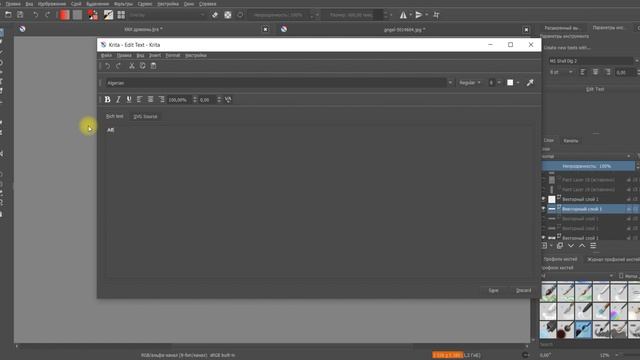640x360 pixels.
Task: Switch to the SVG source tab
Action: coord(145,117)
